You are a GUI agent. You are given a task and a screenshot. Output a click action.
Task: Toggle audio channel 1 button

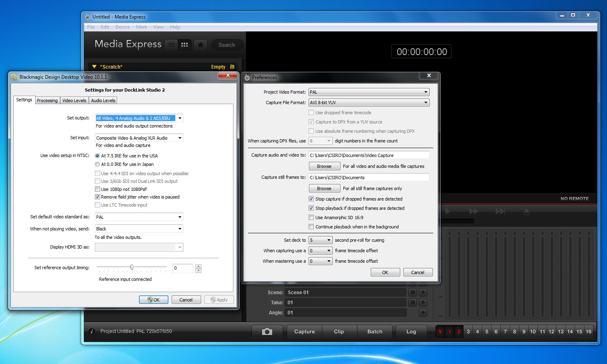[x=449, y=332]
